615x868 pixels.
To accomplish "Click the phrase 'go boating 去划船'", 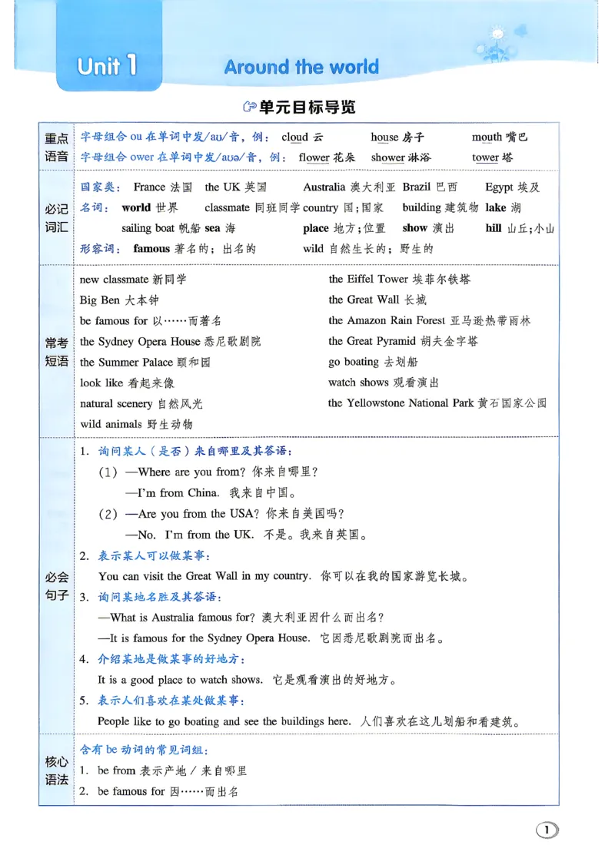I will (x=373, y=362).
